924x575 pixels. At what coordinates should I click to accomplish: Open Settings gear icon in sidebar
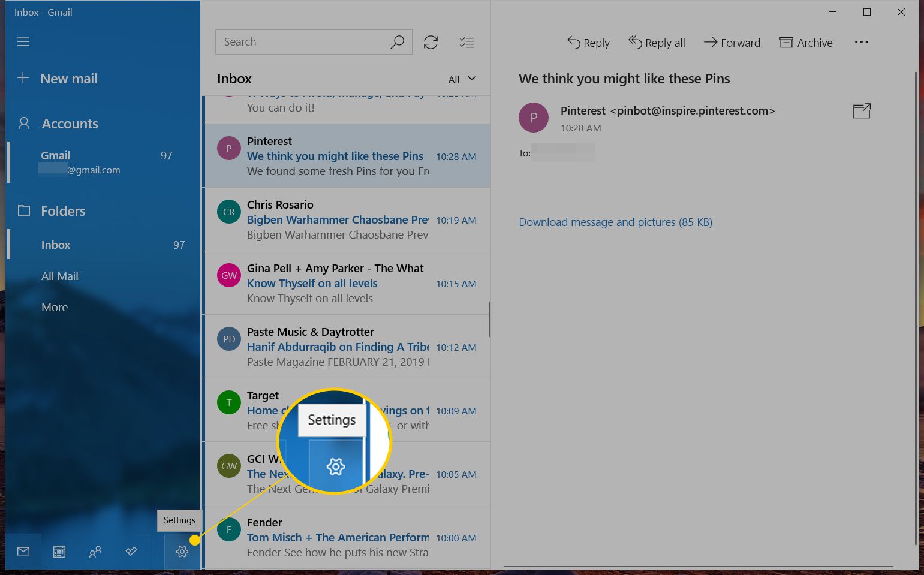tap(182, 552)
